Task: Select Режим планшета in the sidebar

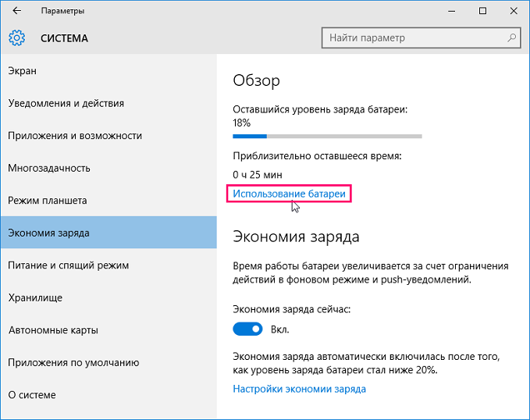Action: (x=47, y=201)
